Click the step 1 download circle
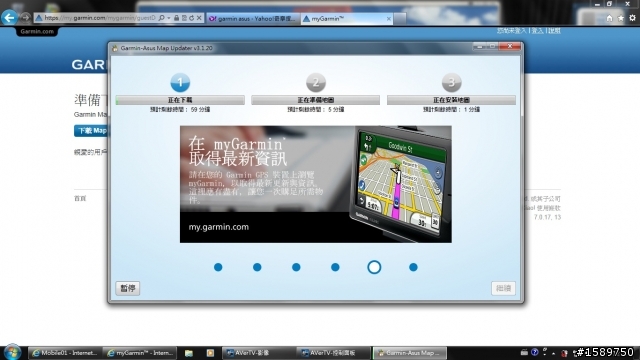The height and width of the screenshot is (360, 640). click(x=180, y=82)
